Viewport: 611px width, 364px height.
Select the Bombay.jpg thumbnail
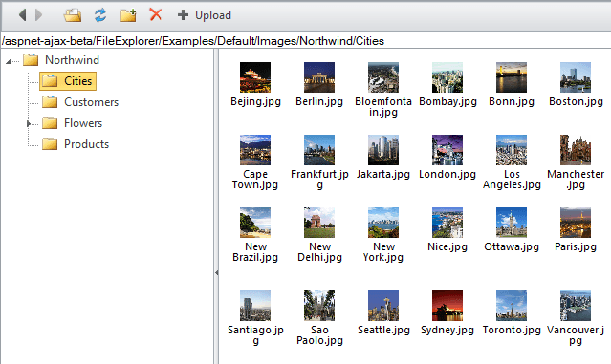(447, 77)
